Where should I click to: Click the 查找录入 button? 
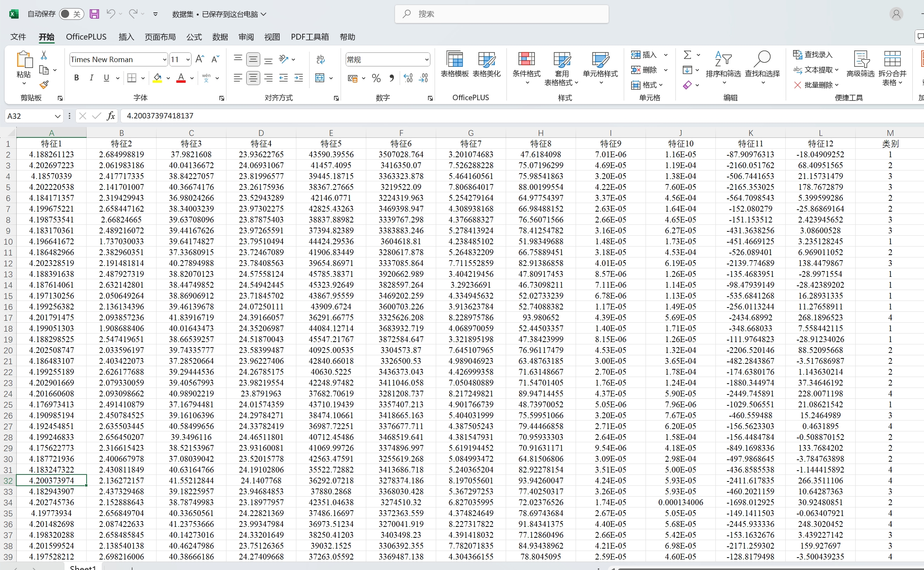[813, 55]
